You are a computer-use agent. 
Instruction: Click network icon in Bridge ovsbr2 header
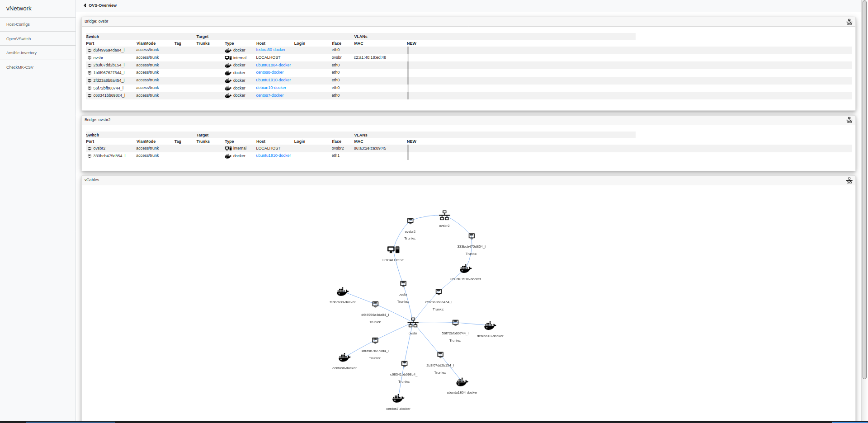pos(849,120)
